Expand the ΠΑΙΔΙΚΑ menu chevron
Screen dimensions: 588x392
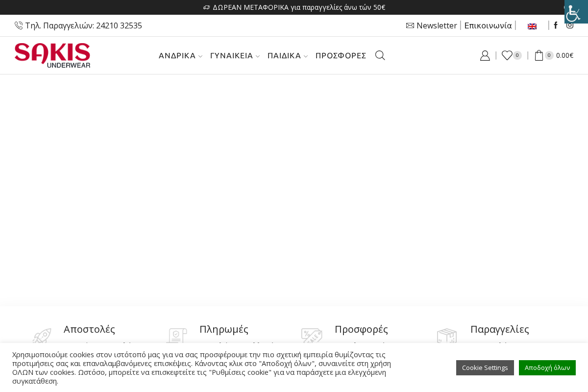pos(306,56)
